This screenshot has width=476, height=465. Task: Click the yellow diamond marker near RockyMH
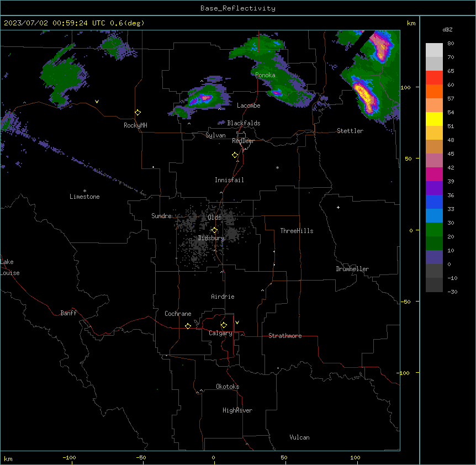pyautogui.click(x=137, y=112)
